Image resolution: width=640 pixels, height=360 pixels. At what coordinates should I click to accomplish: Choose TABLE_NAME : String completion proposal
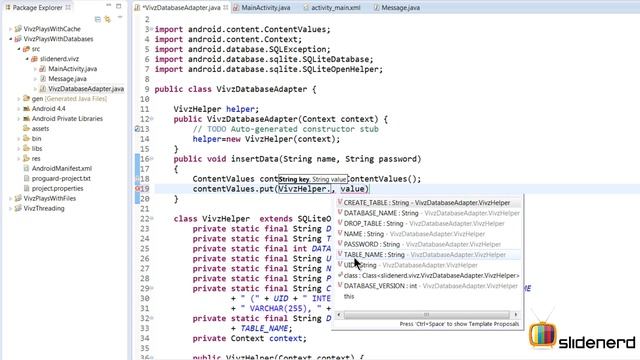(428, 255)
